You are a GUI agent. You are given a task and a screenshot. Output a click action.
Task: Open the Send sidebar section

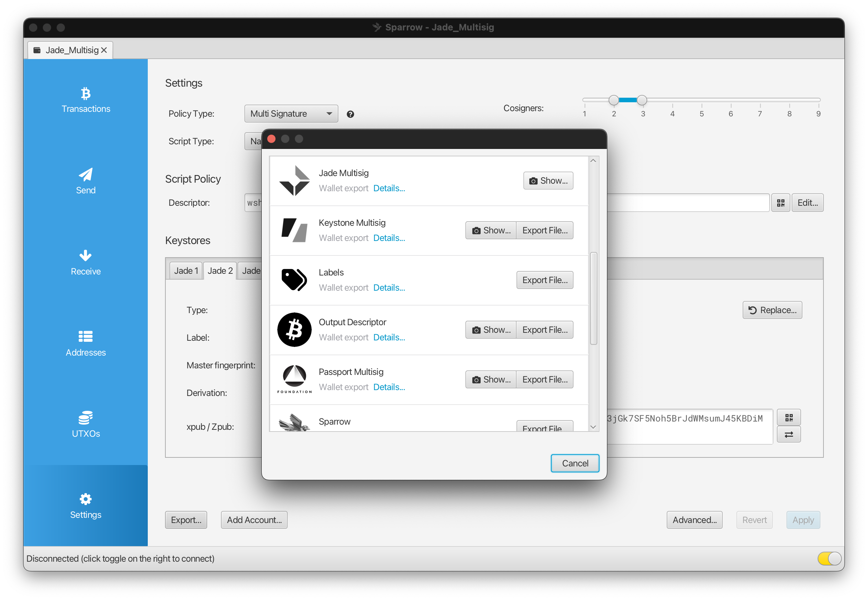[86, 181]
